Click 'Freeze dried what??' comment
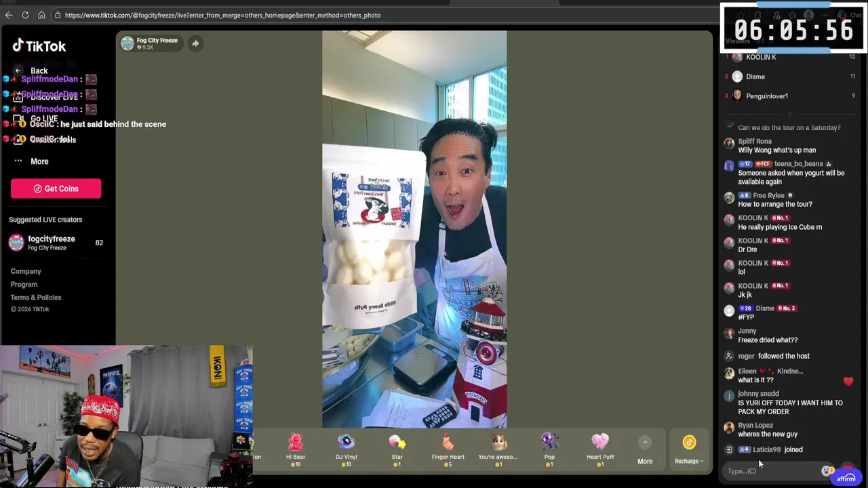This screenshot has width=868, height=488. 768,340
